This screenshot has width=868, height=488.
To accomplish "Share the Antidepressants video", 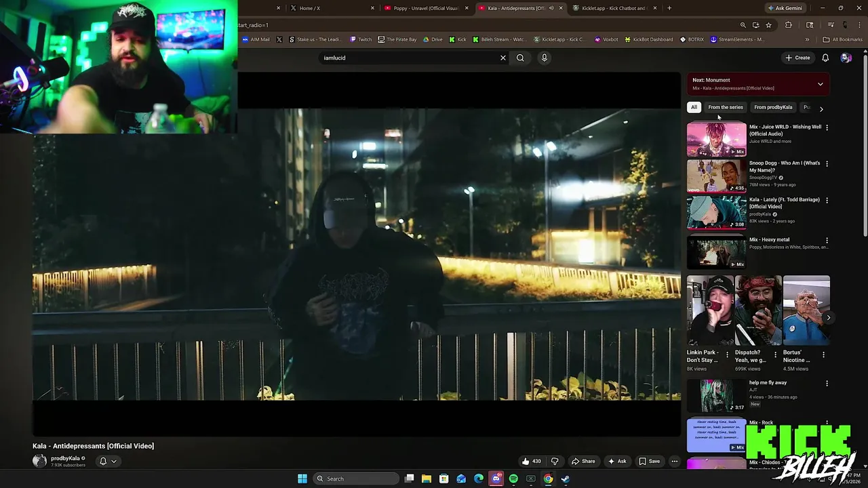I will click(583, 462).
